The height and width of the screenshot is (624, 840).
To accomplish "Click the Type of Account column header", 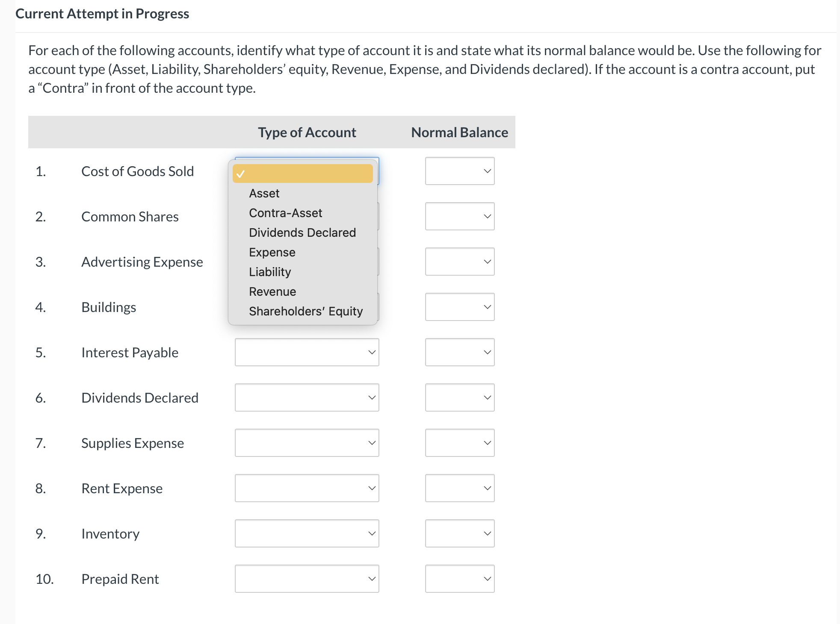I will click(x=307, y=132).
